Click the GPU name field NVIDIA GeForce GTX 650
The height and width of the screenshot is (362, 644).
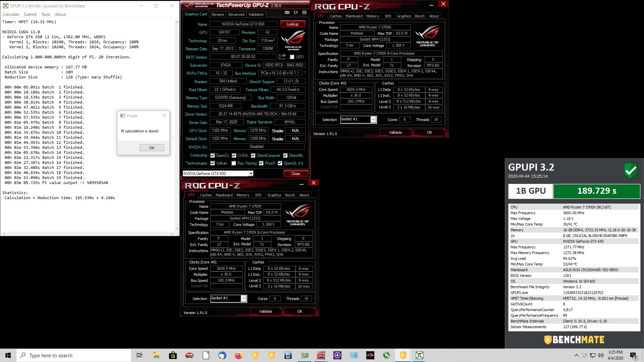tap(243, 24)
